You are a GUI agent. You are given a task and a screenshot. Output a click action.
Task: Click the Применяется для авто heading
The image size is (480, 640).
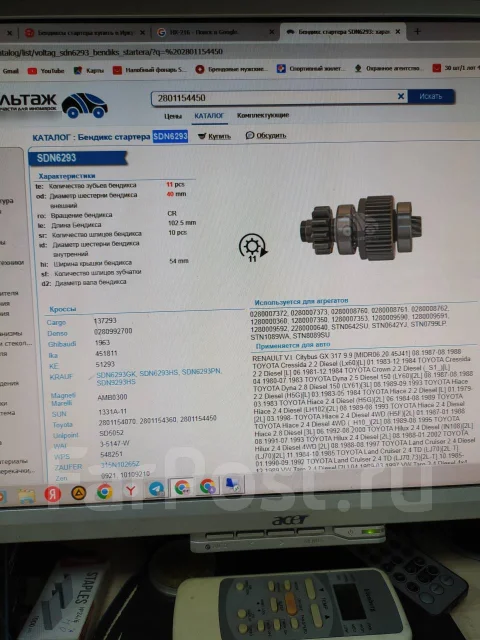(x=293, y=346)
